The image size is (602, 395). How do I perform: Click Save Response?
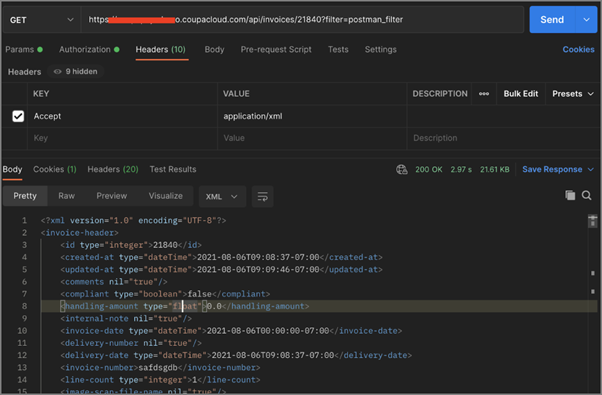coord(552,169)
